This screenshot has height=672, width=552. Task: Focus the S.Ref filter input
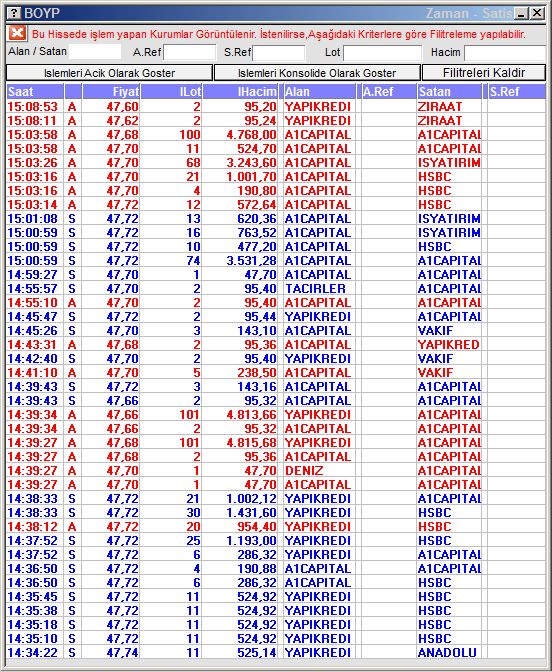[279, 53]
